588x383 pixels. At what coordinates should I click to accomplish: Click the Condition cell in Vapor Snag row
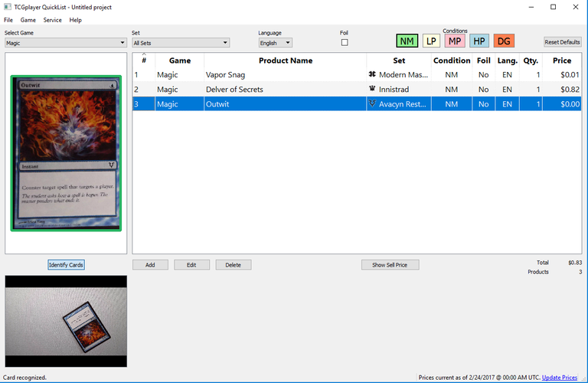pyautogui.click(x=452, y=74)
